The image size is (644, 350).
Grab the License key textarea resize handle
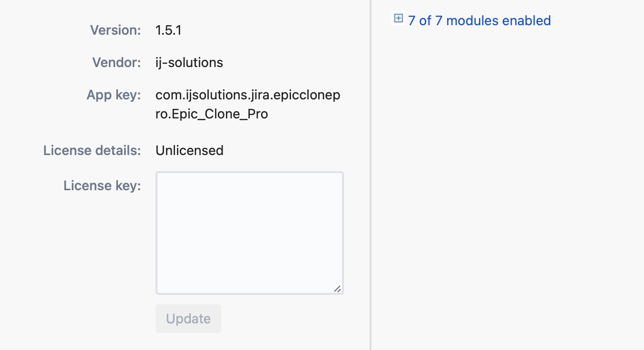(337, 288)
